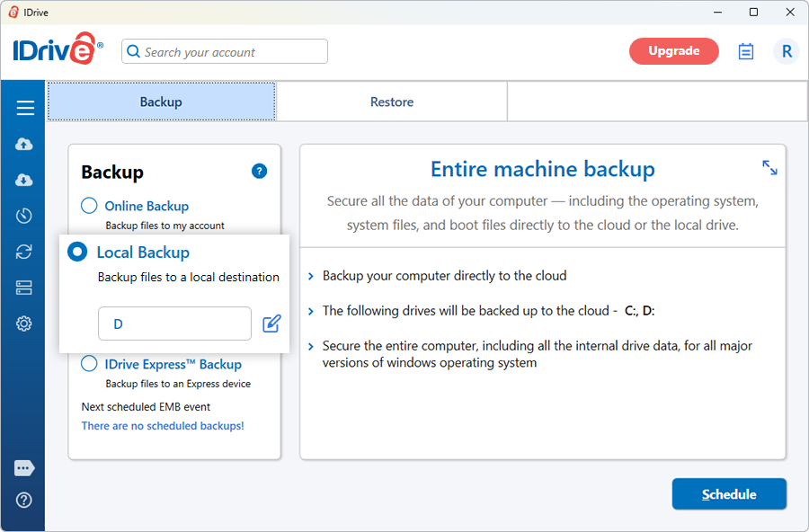
Task: Edit the local backup destination drive
Action: 271,324
